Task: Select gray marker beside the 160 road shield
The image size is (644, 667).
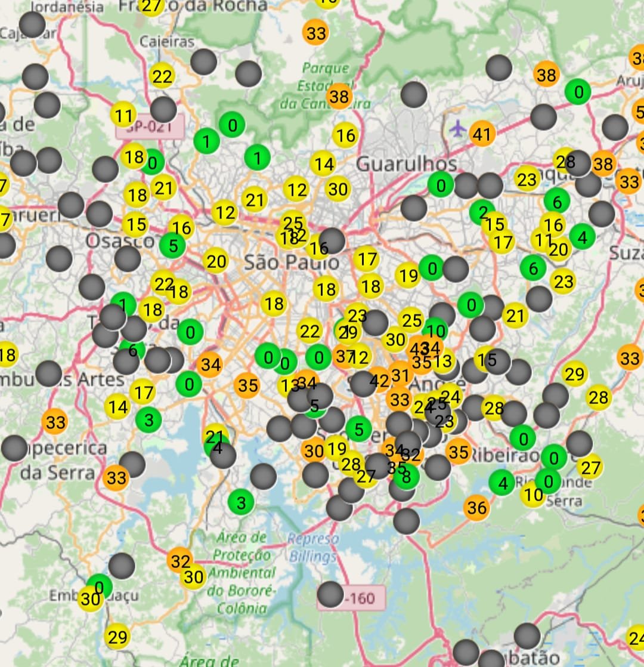Action: tap(330, 594)
